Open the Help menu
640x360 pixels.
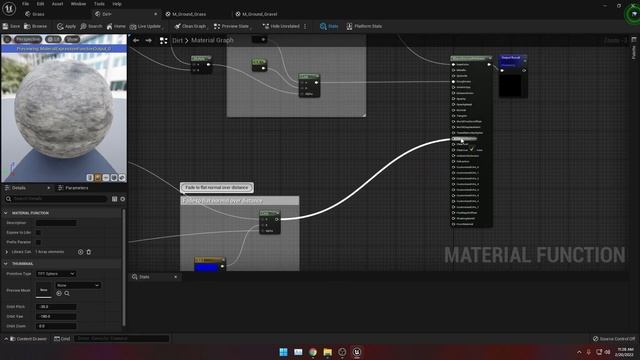pyautogui.click(x=117, y=4)
